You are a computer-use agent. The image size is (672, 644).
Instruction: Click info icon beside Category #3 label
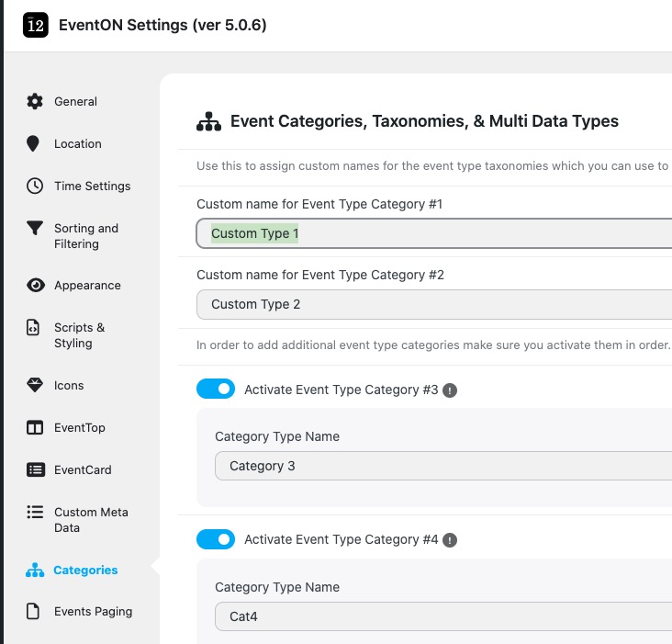[x=450, y=390]
